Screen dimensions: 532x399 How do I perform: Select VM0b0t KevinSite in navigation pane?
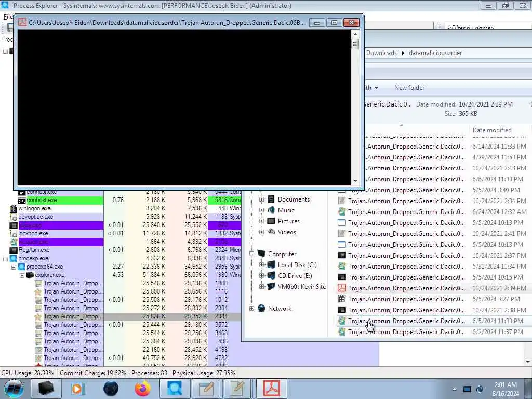click(301, 287)
